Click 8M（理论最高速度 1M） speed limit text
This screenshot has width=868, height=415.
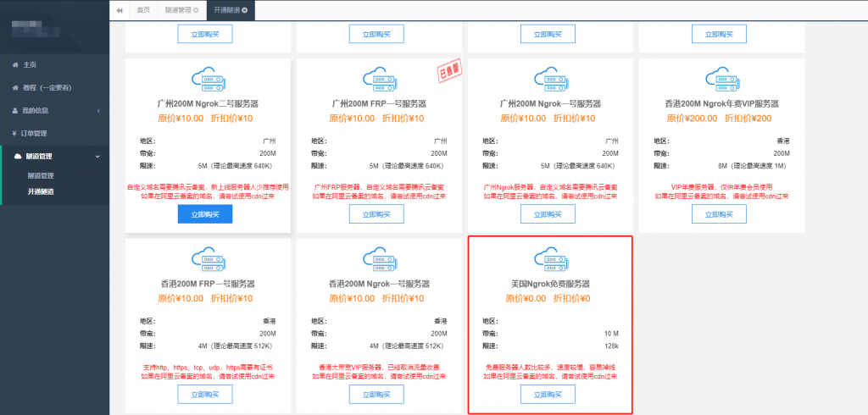[753, 166]
